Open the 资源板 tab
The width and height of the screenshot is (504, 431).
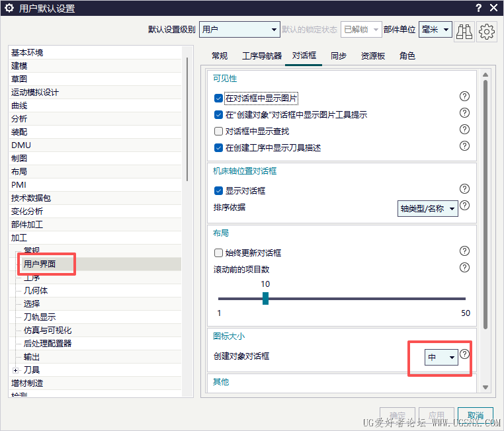(x=373, y=56)
